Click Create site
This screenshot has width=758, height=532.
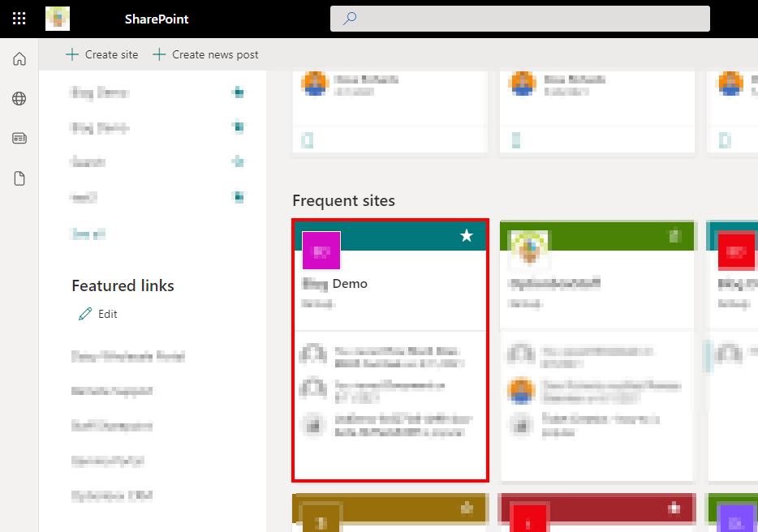pos(102,54)
